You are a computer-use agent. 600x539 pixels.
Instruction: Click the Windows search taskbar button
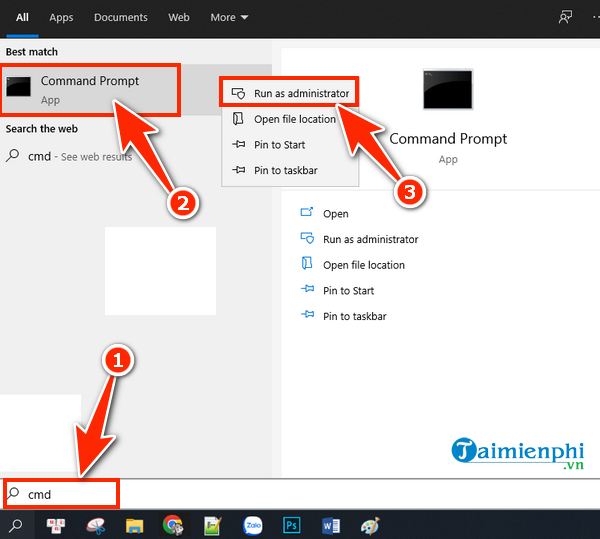click(x=16, y=525)
